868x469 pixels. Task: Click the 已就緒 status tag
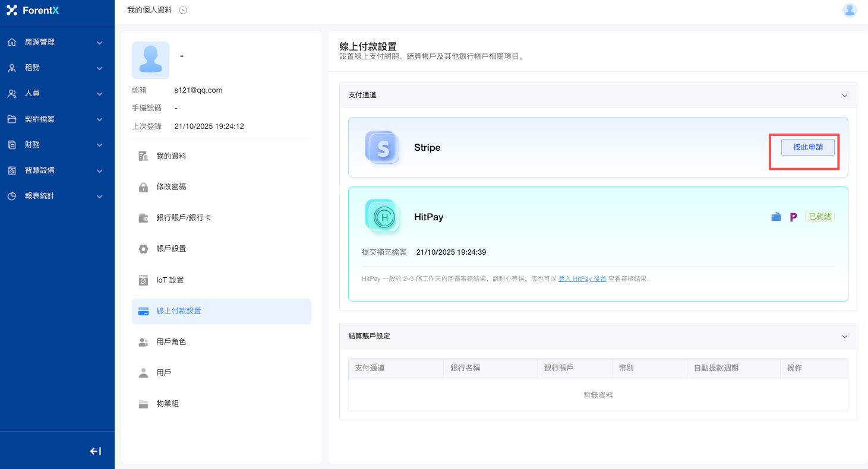coord(820,217)
